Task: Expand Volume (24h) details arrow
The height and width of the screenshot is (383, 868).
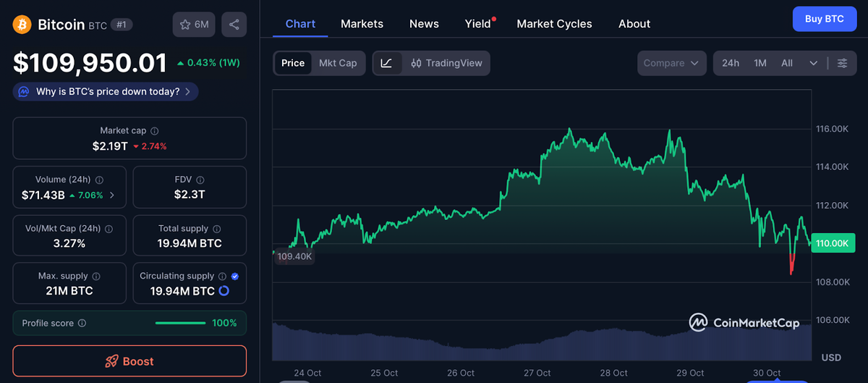Action: coord(111,195)
